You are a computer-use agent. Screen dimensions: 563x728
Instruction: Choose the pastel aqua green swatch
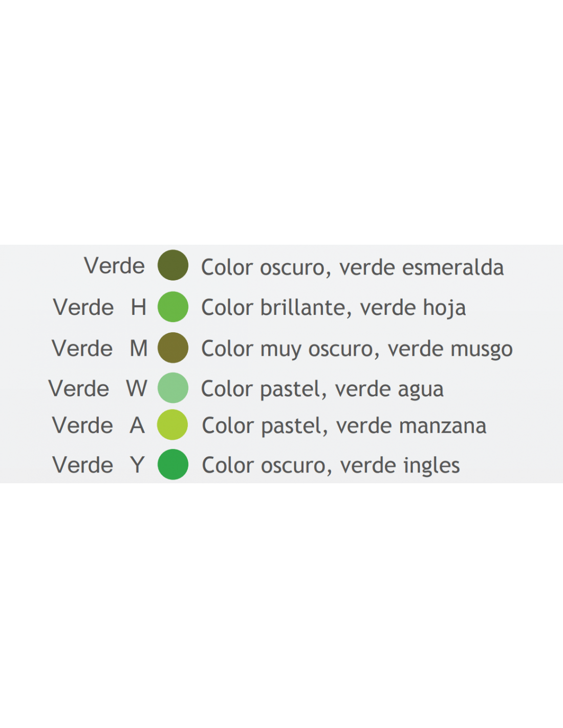click(x=173, y=388)
